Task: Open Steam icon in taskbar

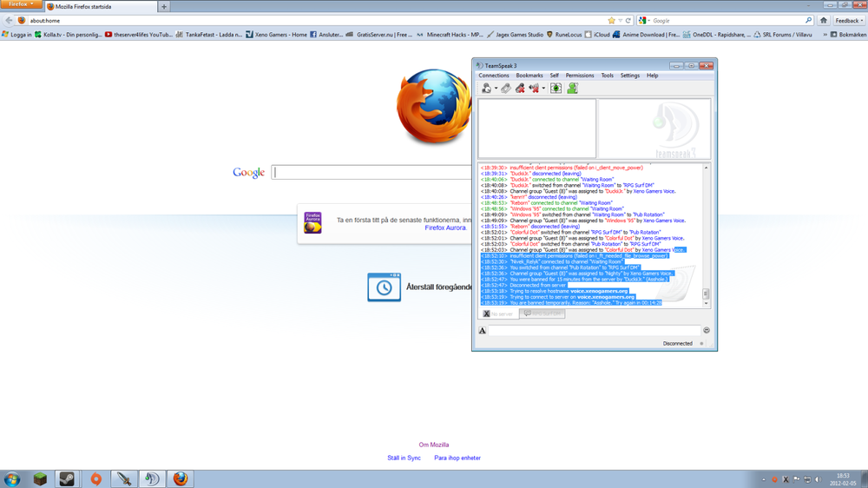Action: pos(68,479)
